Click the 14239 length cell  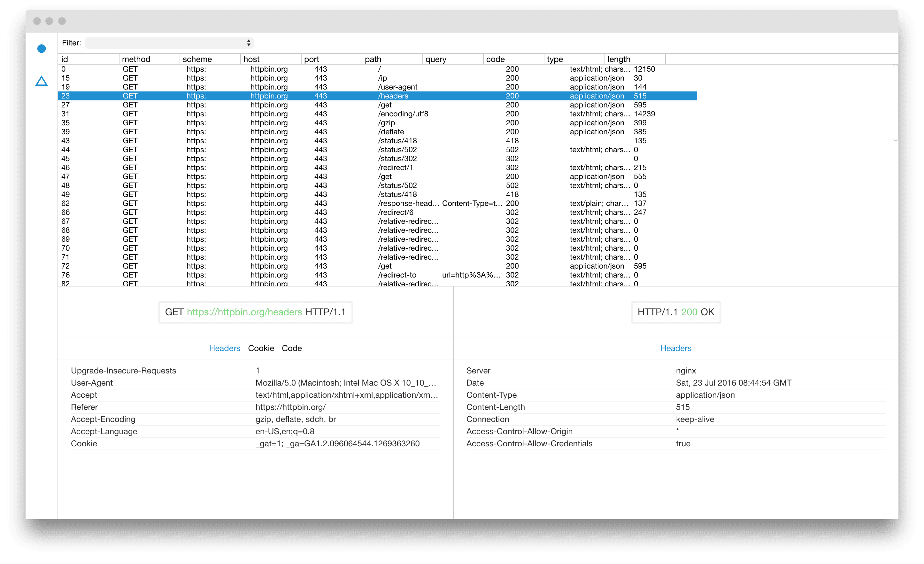click(644, 114)
